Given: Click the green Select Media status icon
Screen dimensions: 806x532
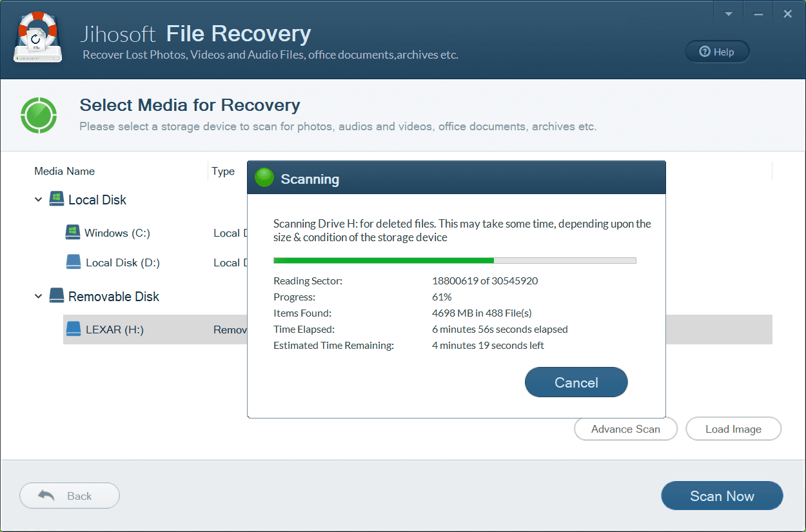Looking at the screenshot, I should 39,114.
